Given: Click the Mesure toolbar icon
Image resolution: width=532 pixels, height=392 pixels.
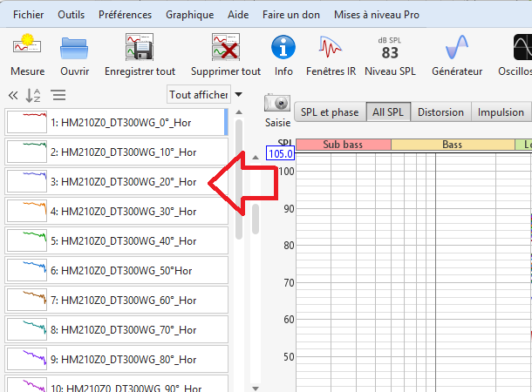Looking at the screenshot, I should click(x=27, y=47).
